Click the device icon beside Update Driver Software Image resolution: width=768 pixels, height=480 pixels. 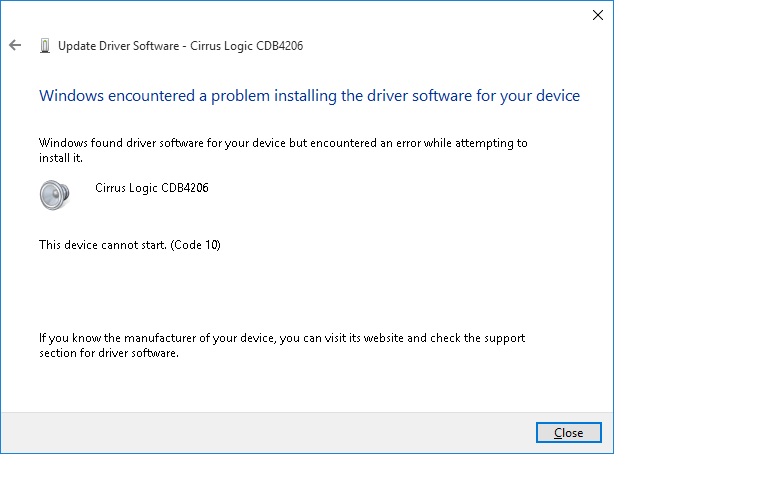45,46
